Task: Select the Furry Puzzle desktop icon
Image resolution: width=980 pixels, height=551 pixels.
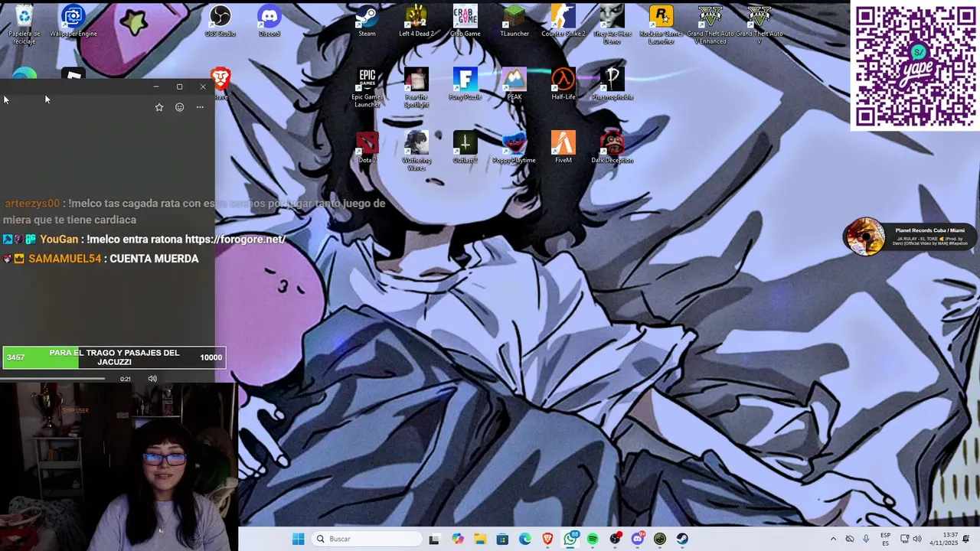Action: click(x=465, y=84)
